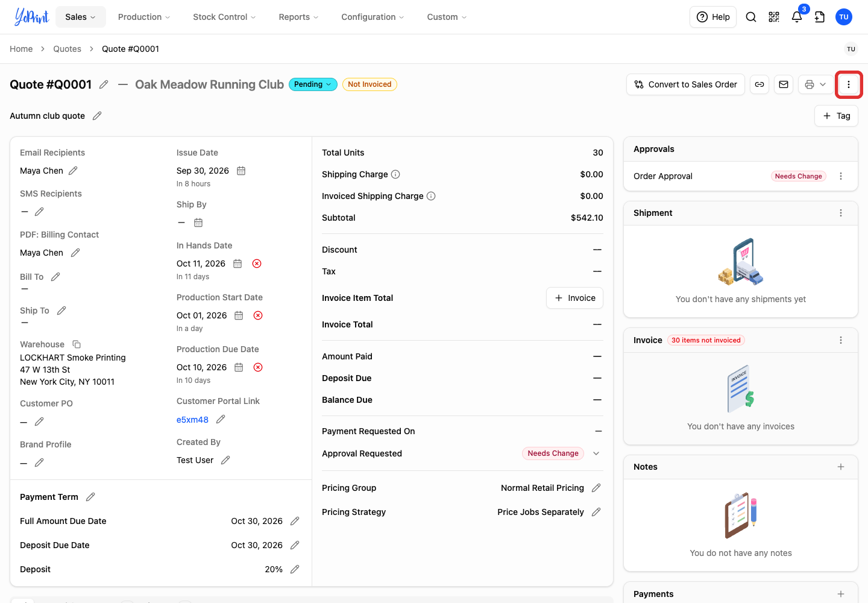This screenshot has width=868, height=603.
Task: Go to the YoPrint home logo
Action: (31, 17)
